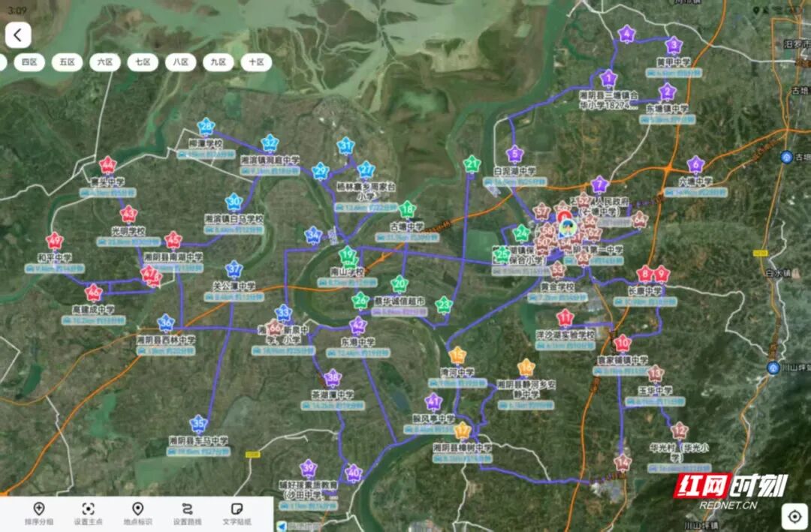Click green marker 21 on the map
Screen dimensions: 811x532
click(x=472, y=164)
